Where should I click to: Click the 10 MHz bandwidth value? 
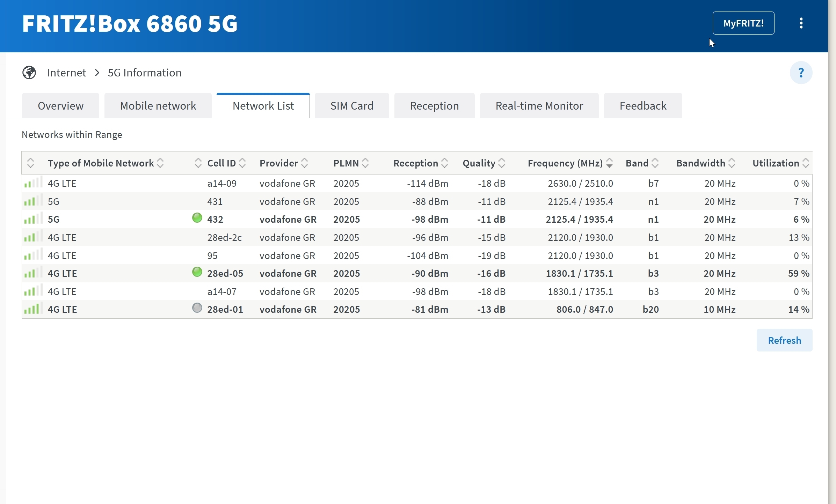tap(720, 309)
